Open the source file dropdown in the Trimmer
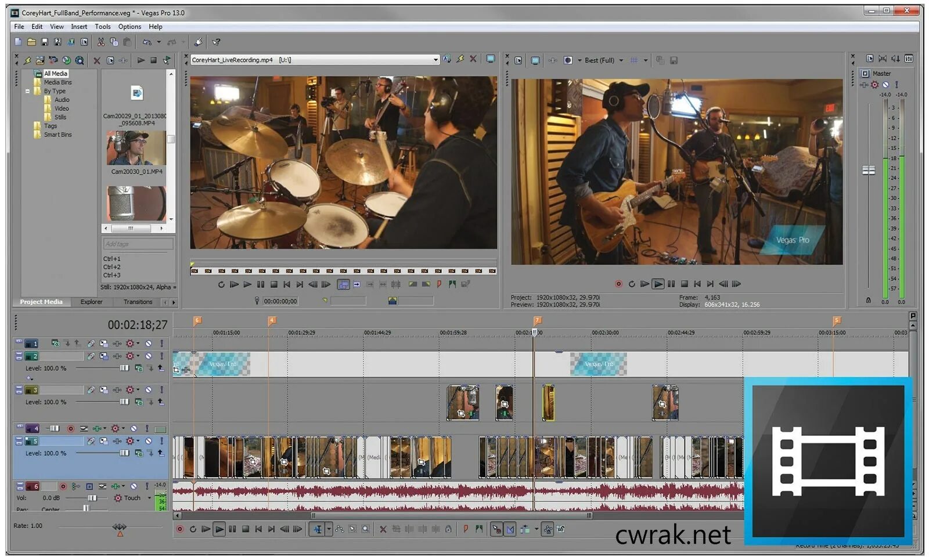The width and height of the screenshot is (929, 560). (435, 60)
